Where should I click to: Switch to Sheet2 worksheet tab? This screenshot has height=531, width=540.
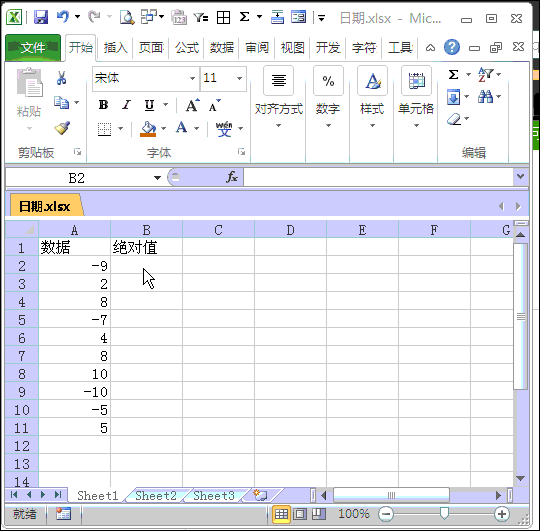[x=156, y=496]
